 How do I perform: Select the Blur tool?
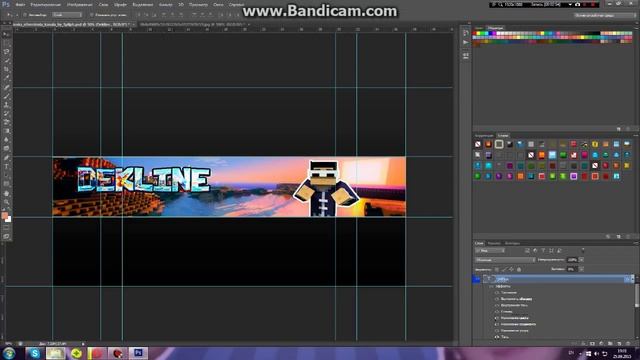(7, 140)
